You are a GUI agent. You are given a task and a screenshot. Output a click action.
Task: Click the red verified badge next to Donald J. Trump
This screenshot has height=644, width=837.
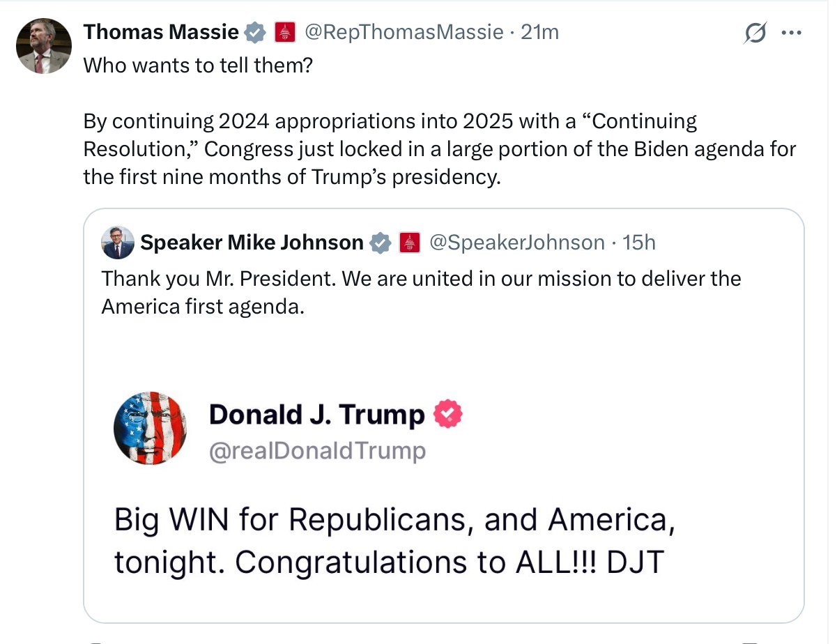point(448,415)
